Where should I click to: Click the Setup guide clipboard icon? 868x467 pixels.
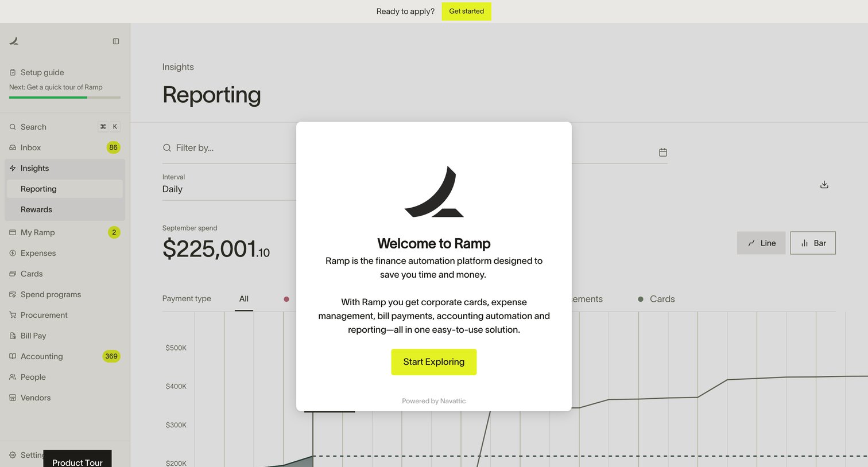[x=13, y=72]
